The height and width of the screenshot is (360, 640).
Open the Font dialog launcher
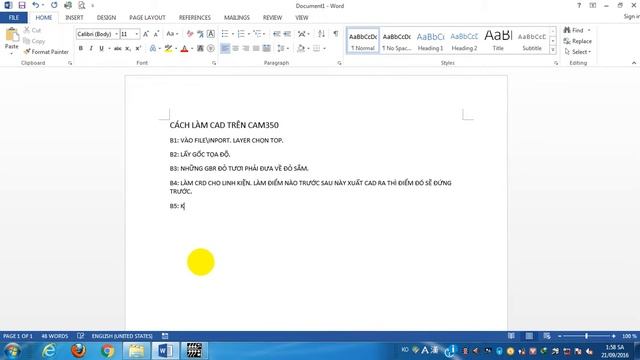(214, 63)
